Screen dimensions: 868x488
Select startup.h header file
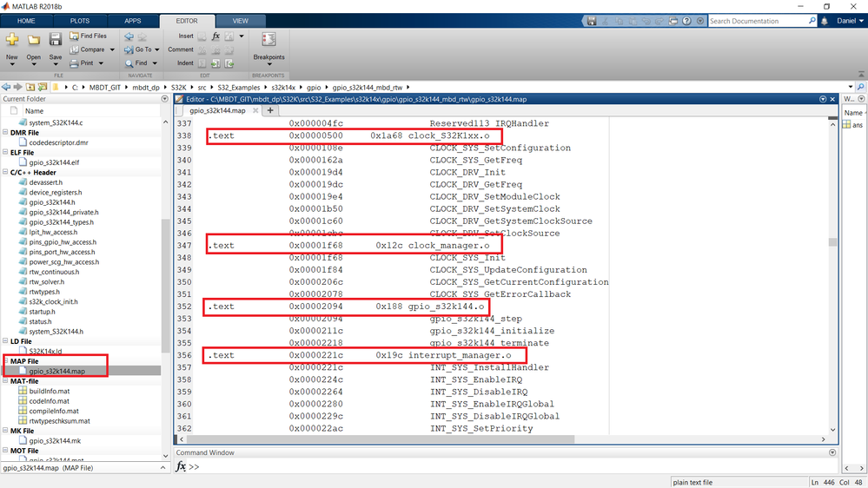click(42, 312)
